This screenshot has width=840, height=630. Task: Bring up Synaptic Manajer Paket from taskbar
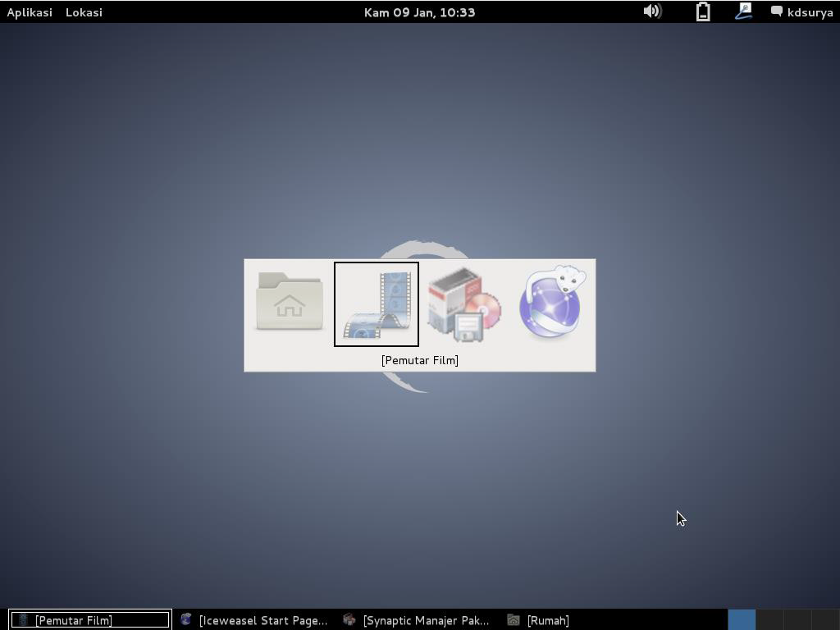pos(418,620)
